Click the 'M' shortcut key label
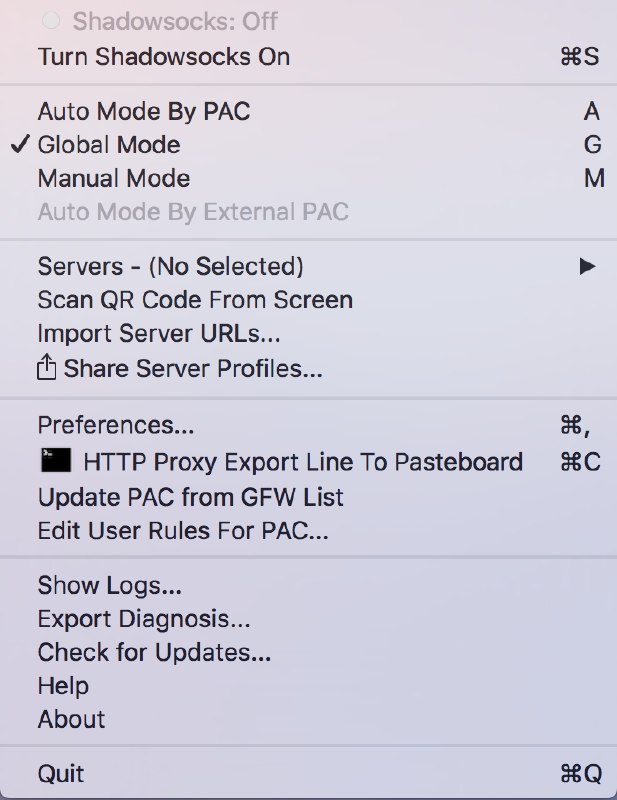Image resolution: width=617 pixels, height=800 pixels. pyautogui.click(x=595, y=179)
